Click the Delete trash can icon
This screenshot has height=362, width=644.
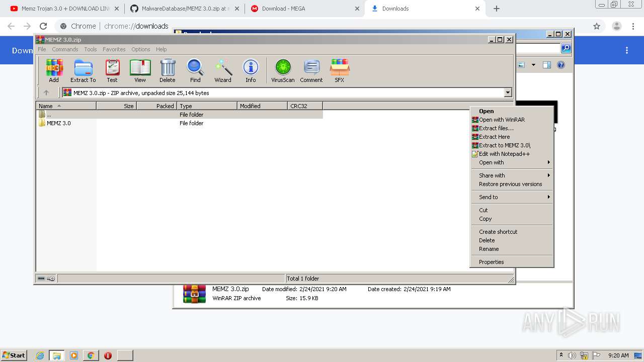(x=168, y=71)
